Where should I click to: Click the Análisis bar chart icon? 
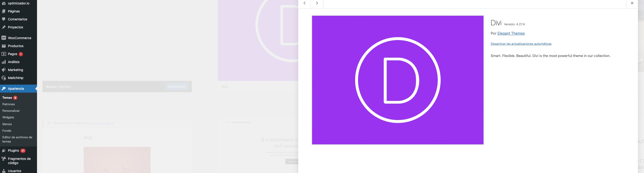[4, 62]
